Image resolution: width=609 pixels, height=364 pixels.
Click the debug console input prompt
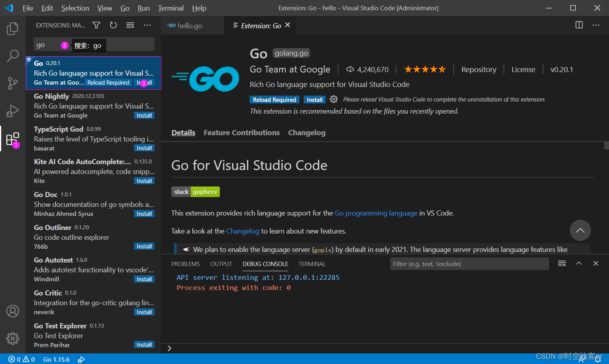384,348
